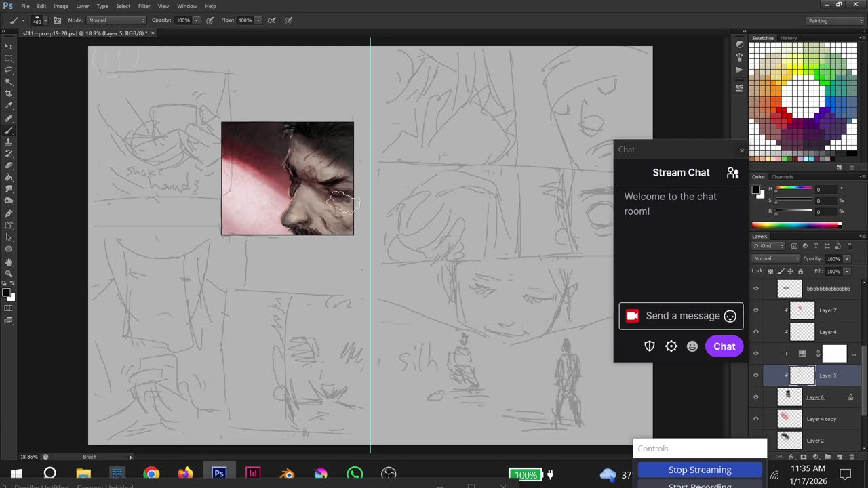The width and height of the screenshot is (868, 488).
Task: Open the Image menu
Action: coord(61,6)
